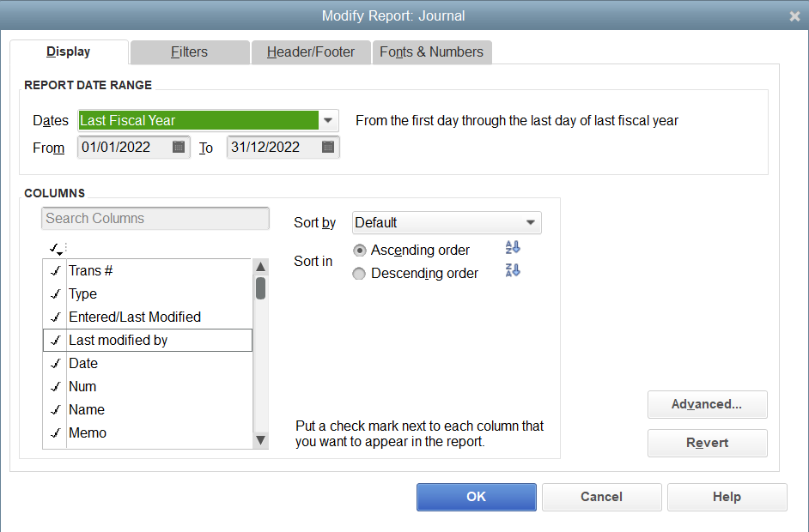The image size is (809, 532).
Task: Close the Modify Report dialog
Action: 794,16
